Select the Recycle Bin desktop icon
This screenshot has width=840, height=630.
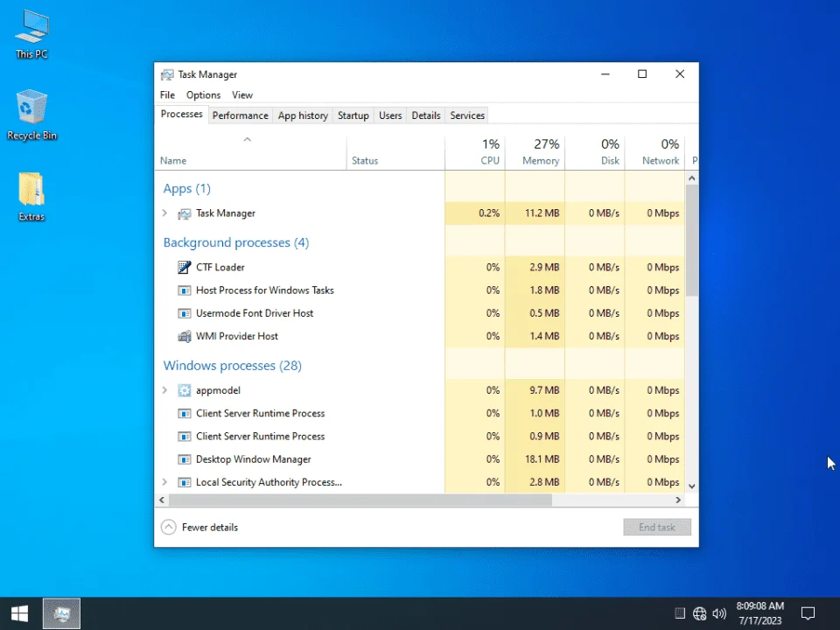31,115
